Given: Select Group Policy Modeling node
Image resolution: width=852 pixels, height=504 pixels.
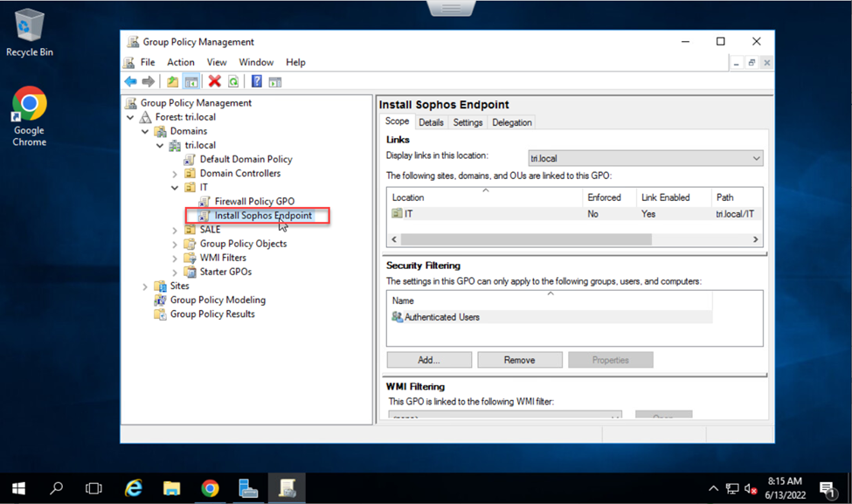Looking at the screenshot, I should click(218, 300).
